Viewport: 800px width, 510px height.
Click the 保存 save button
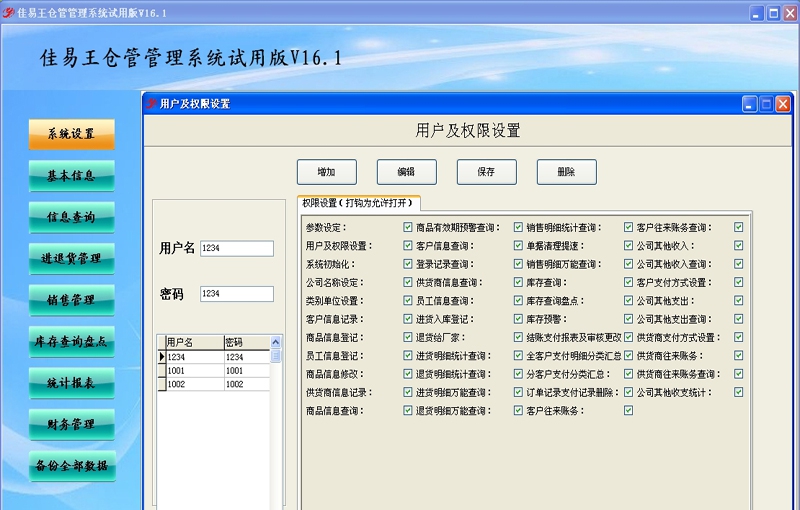pyautogui.click(x=486, y=172)
